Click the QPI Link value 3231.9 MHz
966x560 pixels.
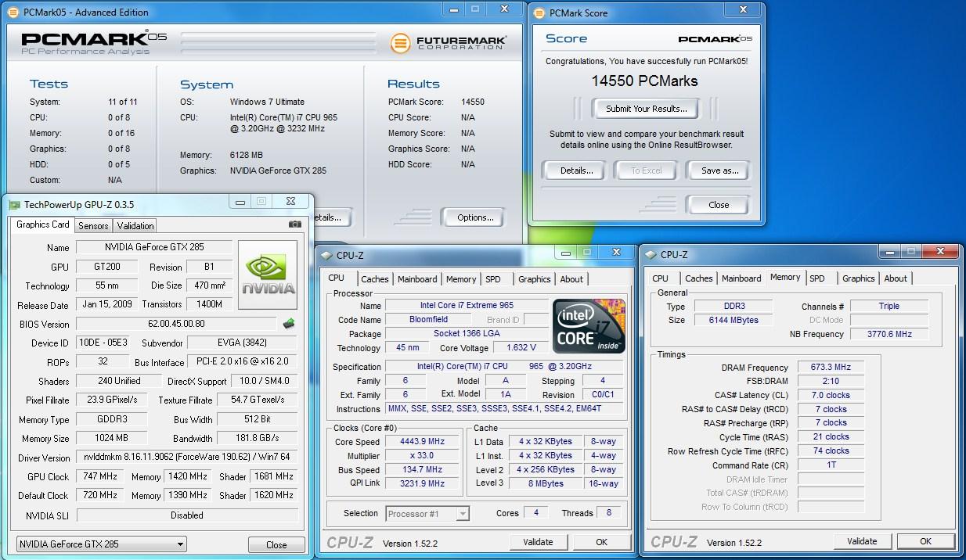tap(421, 483)
